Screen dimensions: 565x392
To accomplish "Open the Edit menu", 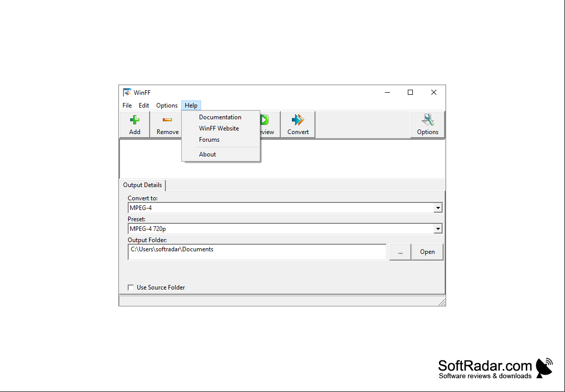I will point(144,106).
